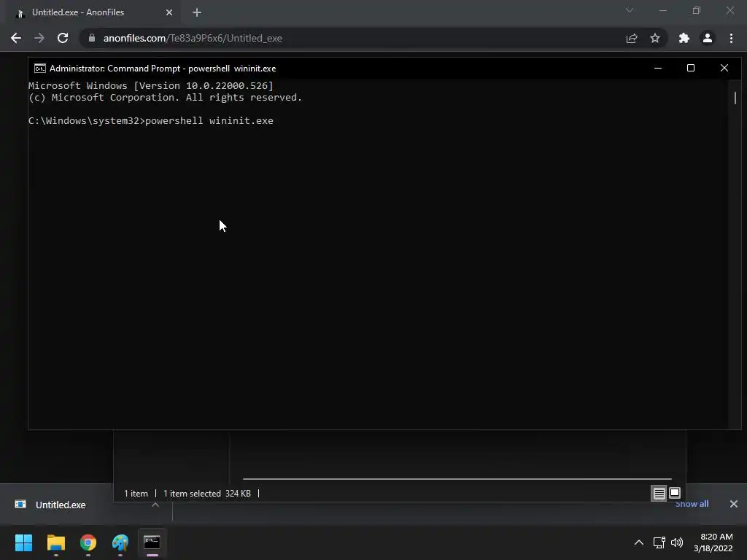
Task: Open Command Prompt taskbar icon
Action: (x=152, y=542)
